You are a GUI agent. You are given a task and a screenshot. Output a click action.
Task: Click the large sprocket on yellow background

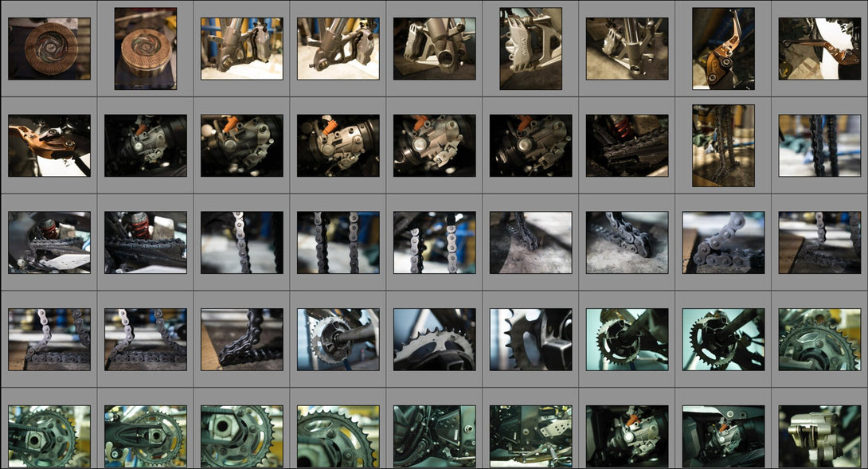coord(338,436)
